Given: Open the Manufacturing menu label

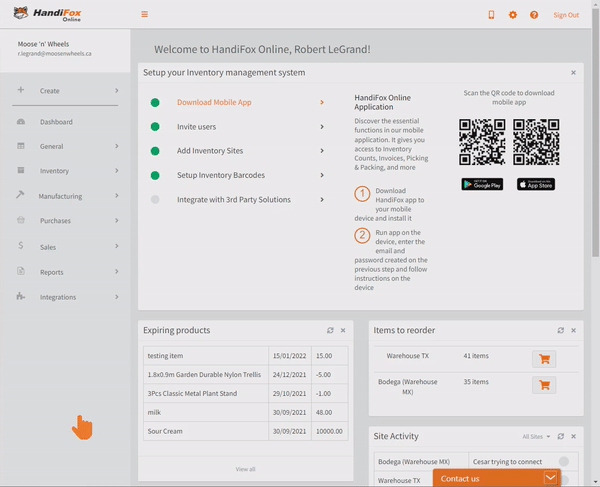Looking at the screenshot, I should 60,196.
